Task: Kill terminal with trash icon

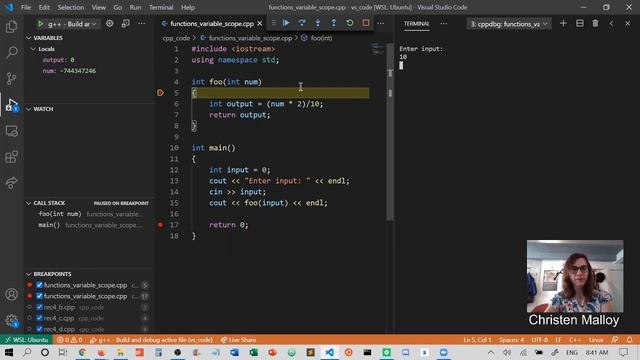Action: point(596,24)
